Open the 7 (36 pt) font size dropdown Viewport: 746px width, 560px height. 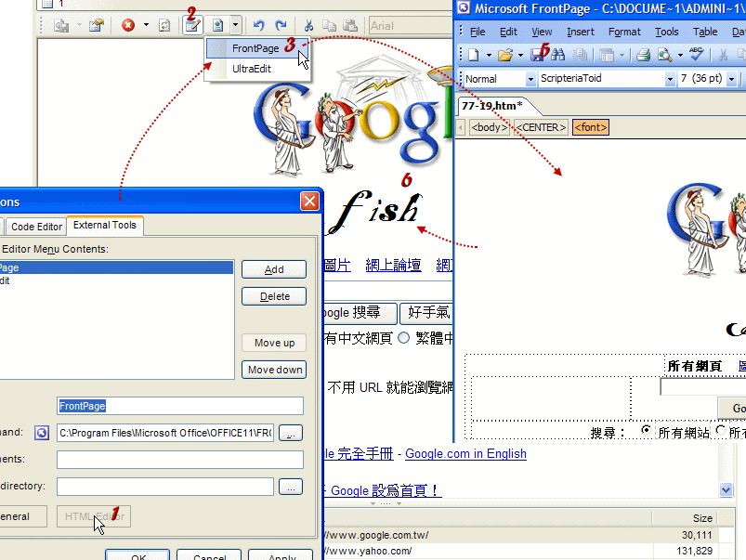732,79
